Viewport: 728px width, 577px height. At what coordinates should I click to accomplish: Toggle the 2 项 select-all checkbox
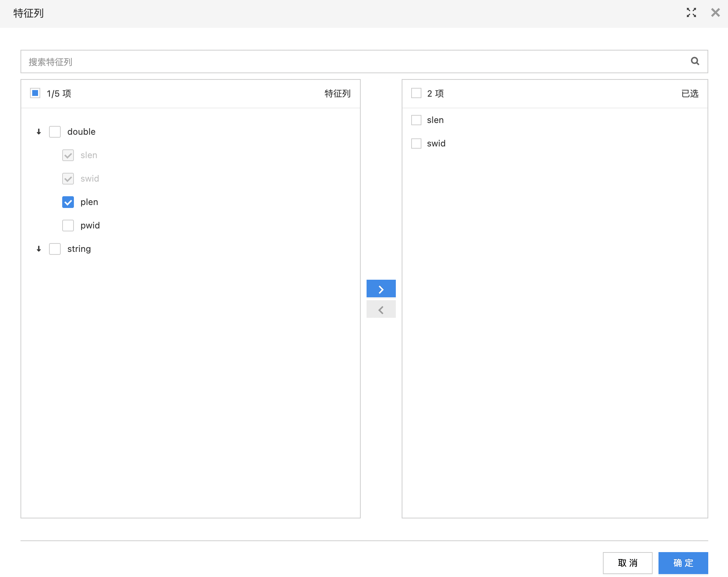(x=416, y=93)
